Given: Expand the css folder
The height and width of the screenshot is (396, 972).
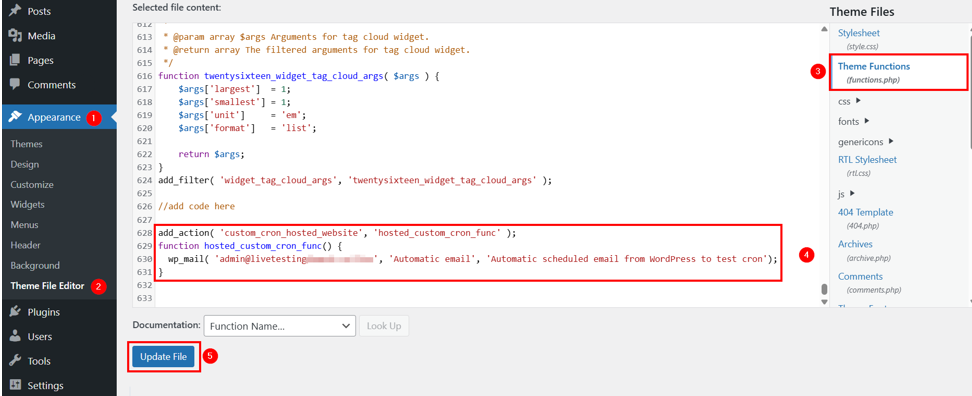Looking at the screenshot, I should [x=849, y=100].
